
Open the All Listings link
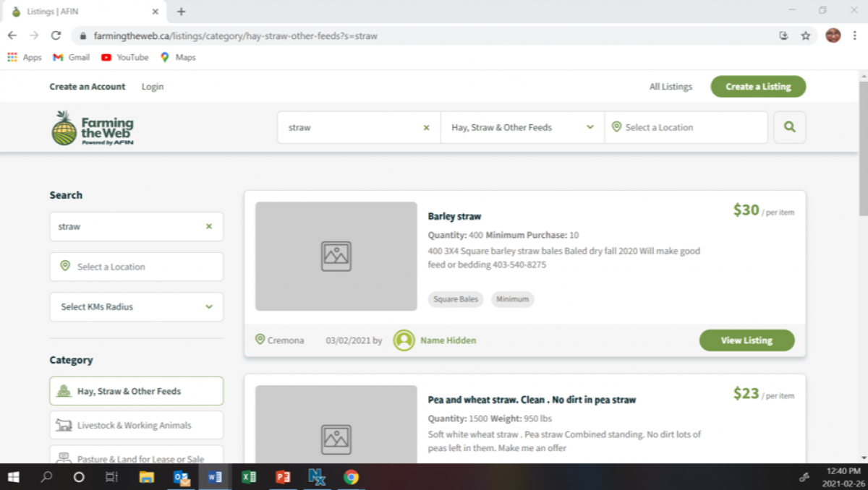point(671,87)
